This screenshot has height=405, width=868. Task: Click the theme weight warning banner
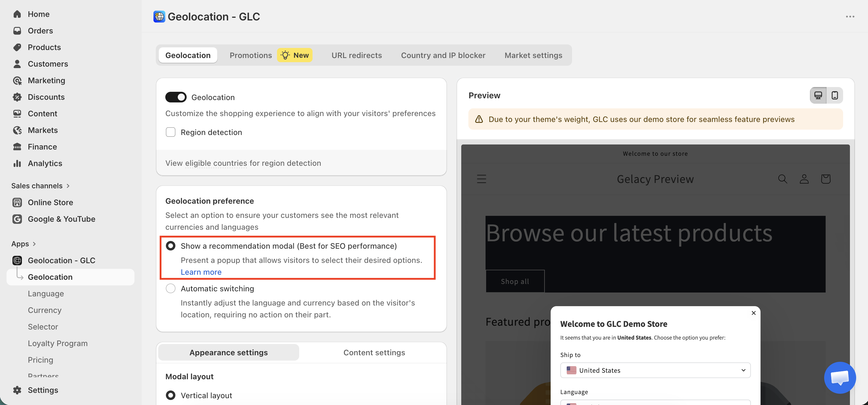click(655, 119)
